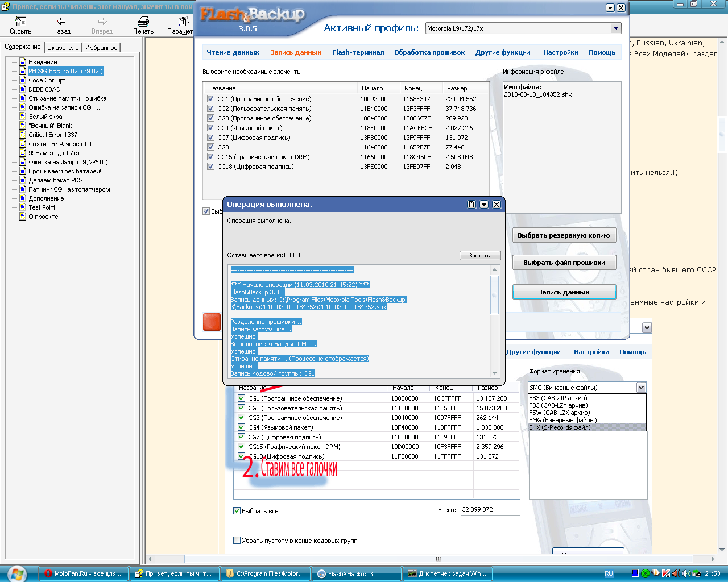Screen dimensions: 728x582
Task: Click the blue square tray icon
Action: pyautogui.click(x=635, y=573)
